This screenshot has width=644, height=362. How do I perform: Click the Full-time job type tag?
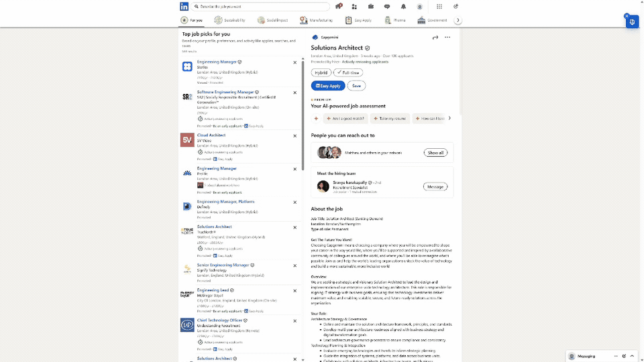point(348,72)
